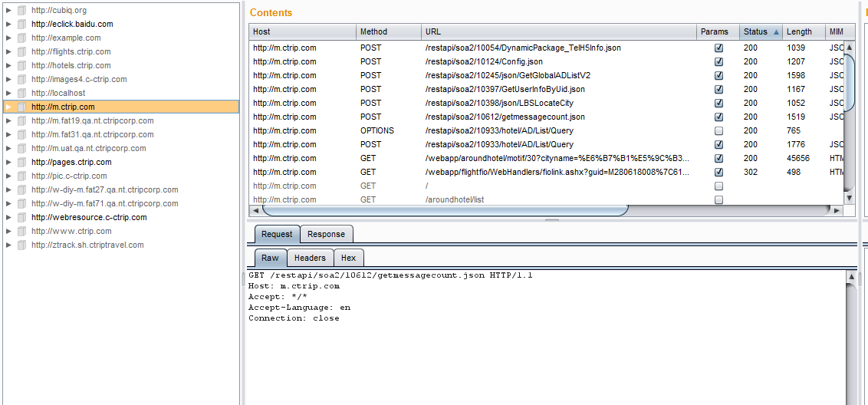Viewport: 868px width, 405px height.
Task: Click the icon beside http://ztrack.sh.ctriptravel.com
Action: [22, 245]
